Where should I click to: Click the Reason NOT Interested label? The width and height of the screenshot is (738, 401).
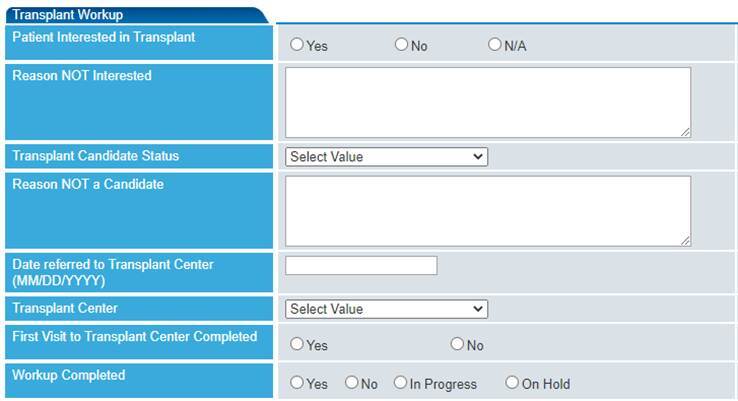pos(82,76)
